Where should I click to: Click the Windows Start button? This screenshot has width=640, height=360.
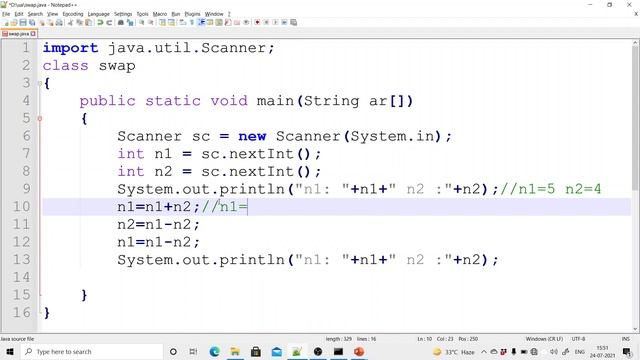point(10,351)
